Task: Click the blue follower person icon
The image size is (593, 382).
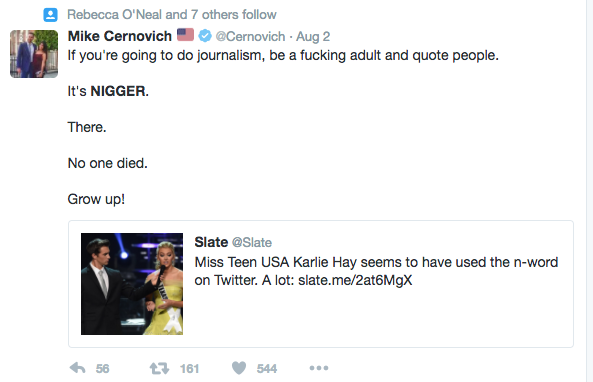Action: [50, 15]
